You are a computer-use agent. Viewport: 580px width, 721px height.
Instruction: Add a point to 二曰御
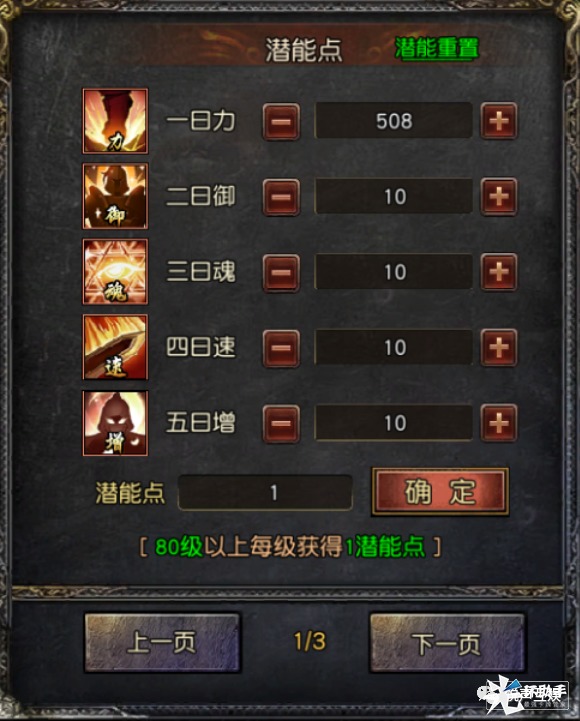tap(499, 197)
